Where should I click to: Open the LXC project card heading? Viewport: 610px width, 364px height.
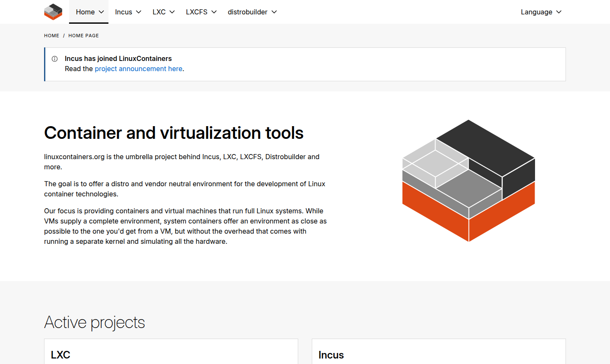tap(61, 355)
